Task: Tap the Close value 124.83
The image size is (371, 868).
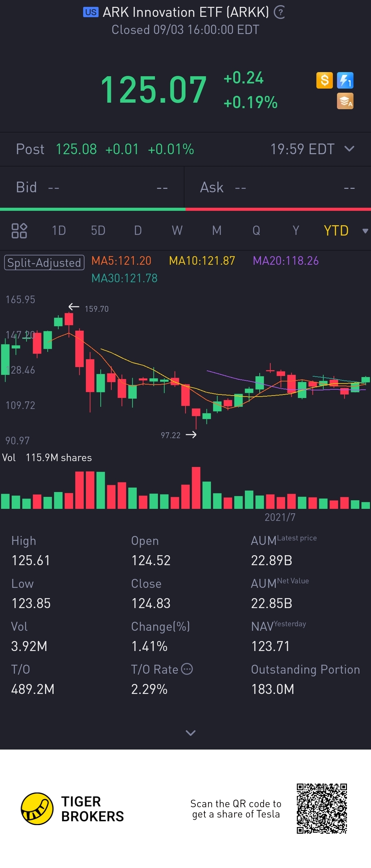Action: (x=151, y=603)
